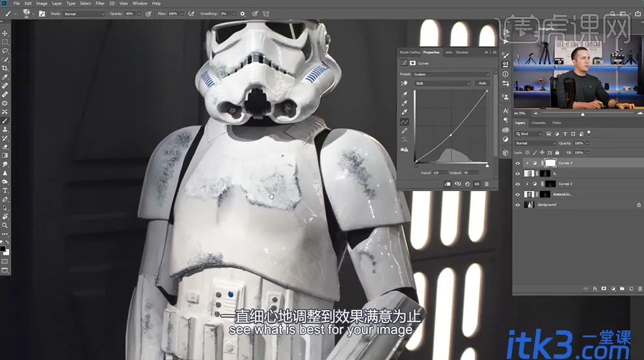Choose draw curve pencil tool
The width and height of the screenshot is (644, 360).
tap(404, 131)
